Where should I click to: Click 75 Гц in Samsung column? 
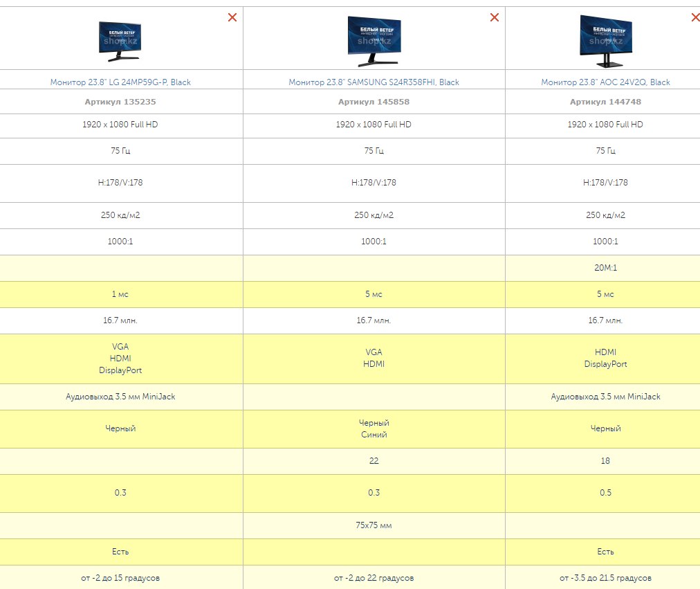[374, 151]
